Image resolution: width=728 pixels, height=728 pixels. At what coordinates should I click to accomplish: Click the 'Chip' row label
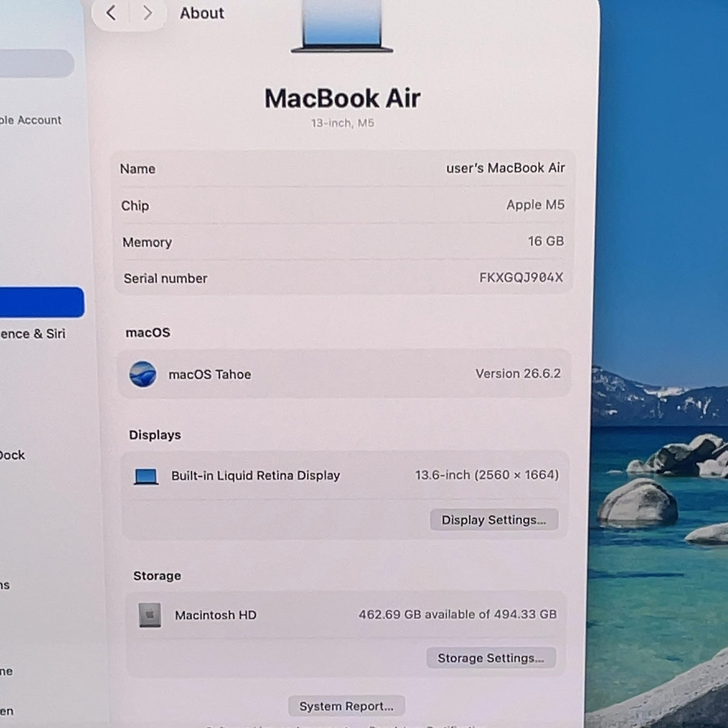click(135, 206)
